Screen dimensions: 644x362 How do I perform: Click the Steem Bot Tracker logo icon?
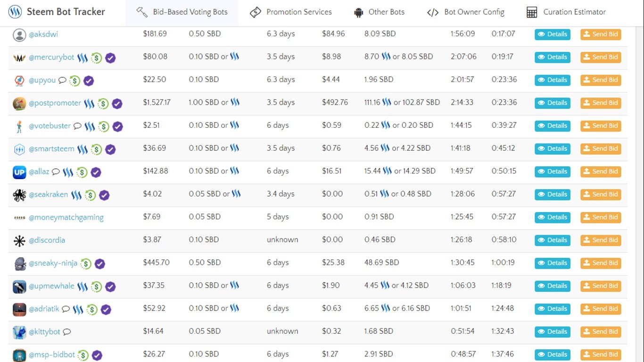pos(15,12)
